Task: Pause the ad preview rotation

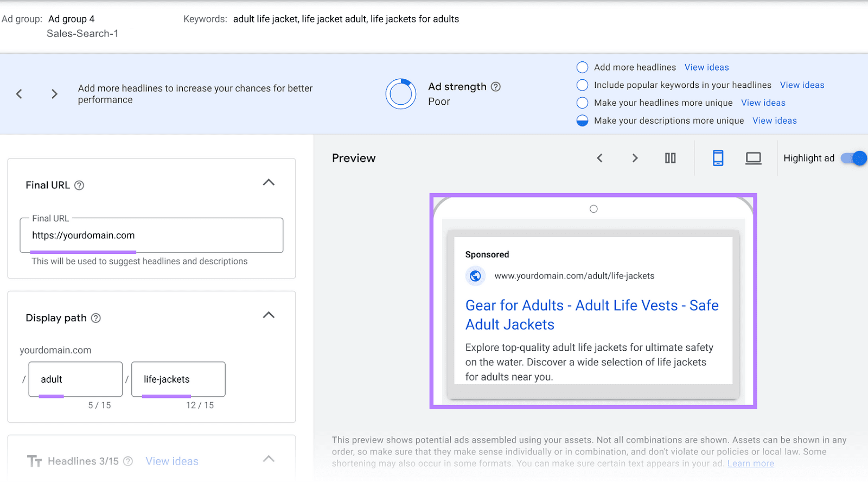Action: [x=670, y=158]
